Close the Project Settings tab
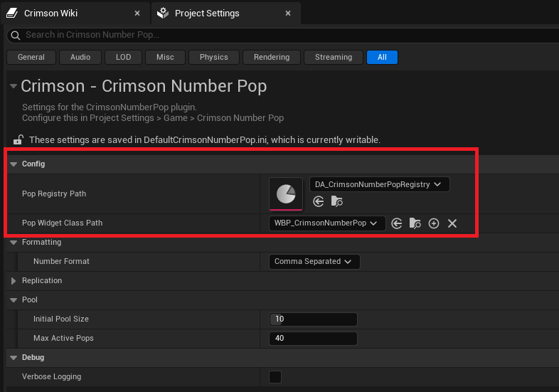Screen dimensions: 559x392 coord(288,14)
